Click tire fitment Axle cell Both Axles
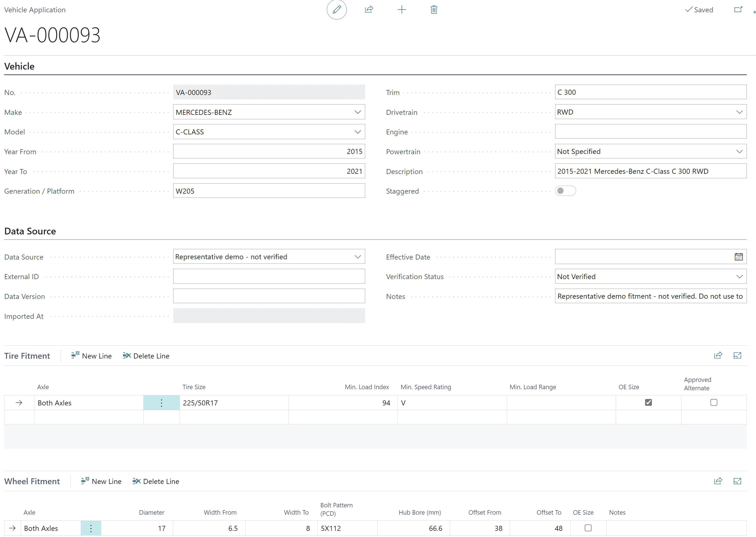 click(89, 403)
